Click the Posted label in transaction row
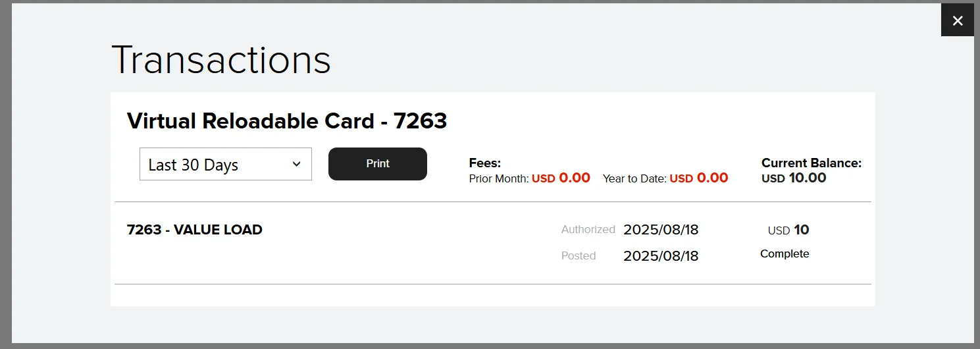 click(579, 255)
